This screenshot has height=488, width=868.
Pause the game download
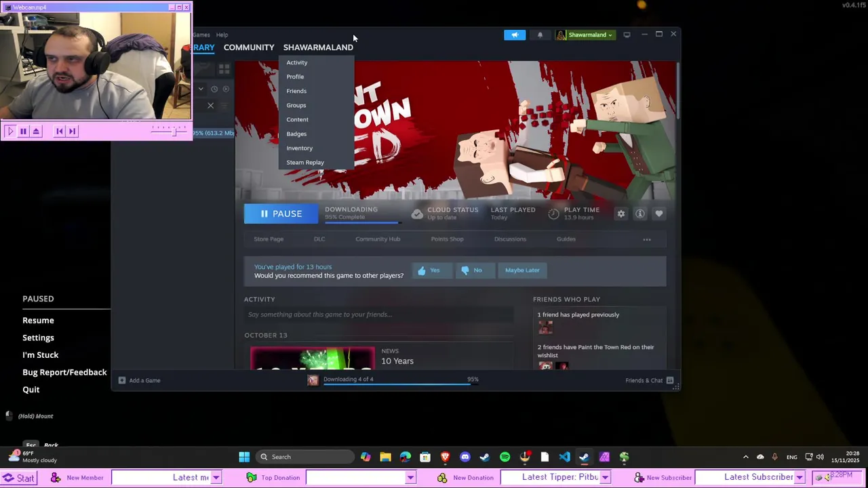point(281,213)
